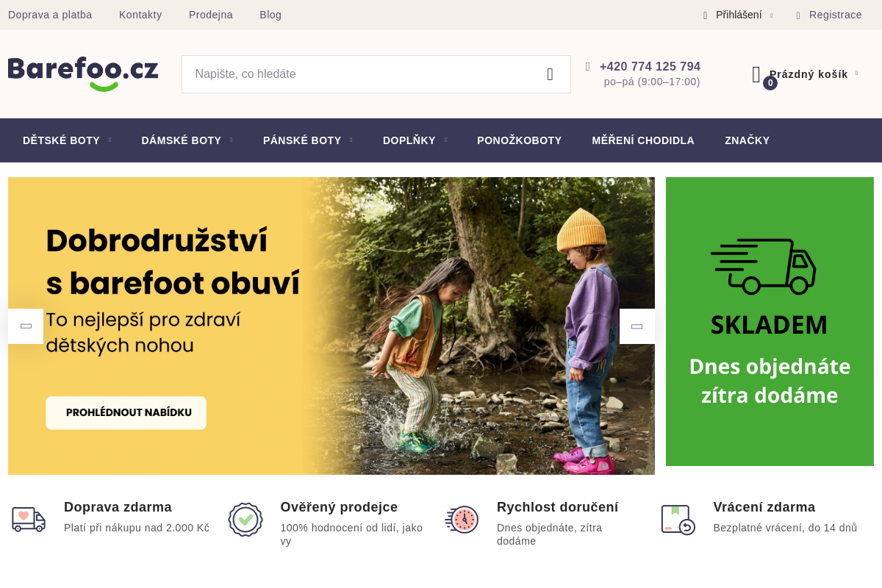Click the Přihlášení user icon
Screen dimensions: 882x588
click(704, 15)
